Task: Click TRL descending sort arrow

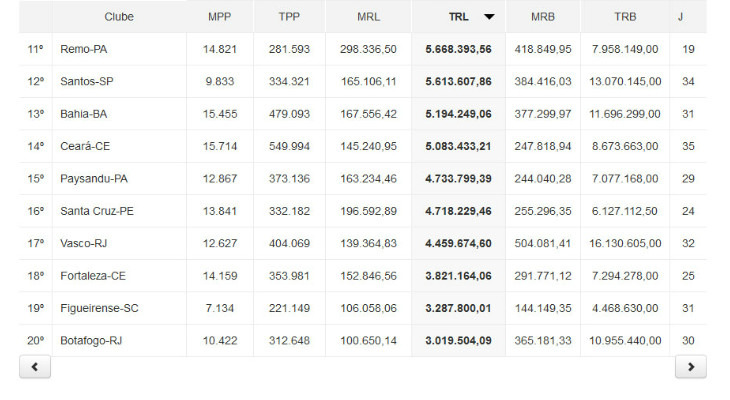Action: tap(489, 17)
